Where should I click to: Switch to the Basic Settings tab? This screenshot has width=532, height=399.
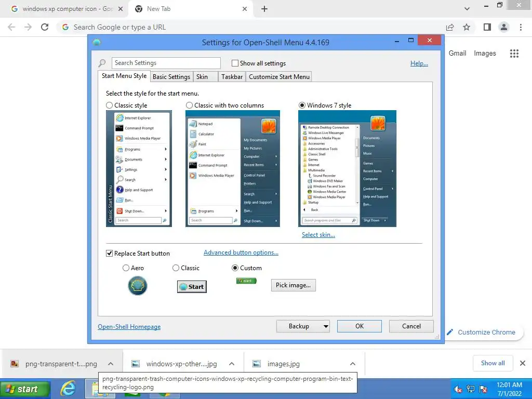tap(171, 77)
